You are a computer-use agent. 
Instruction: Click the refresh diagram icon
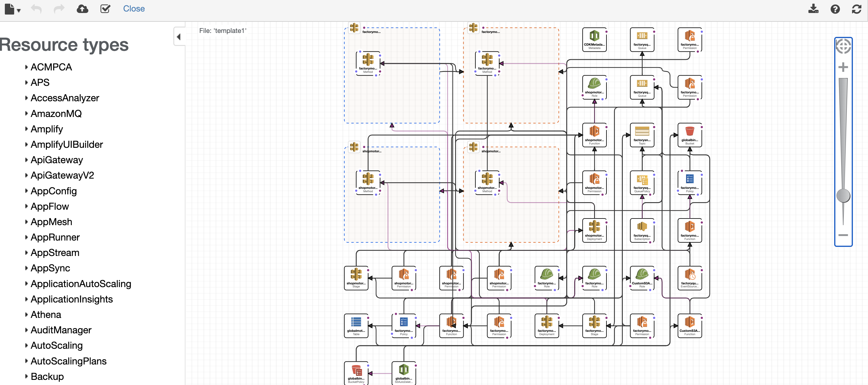[x=856, y=9]
